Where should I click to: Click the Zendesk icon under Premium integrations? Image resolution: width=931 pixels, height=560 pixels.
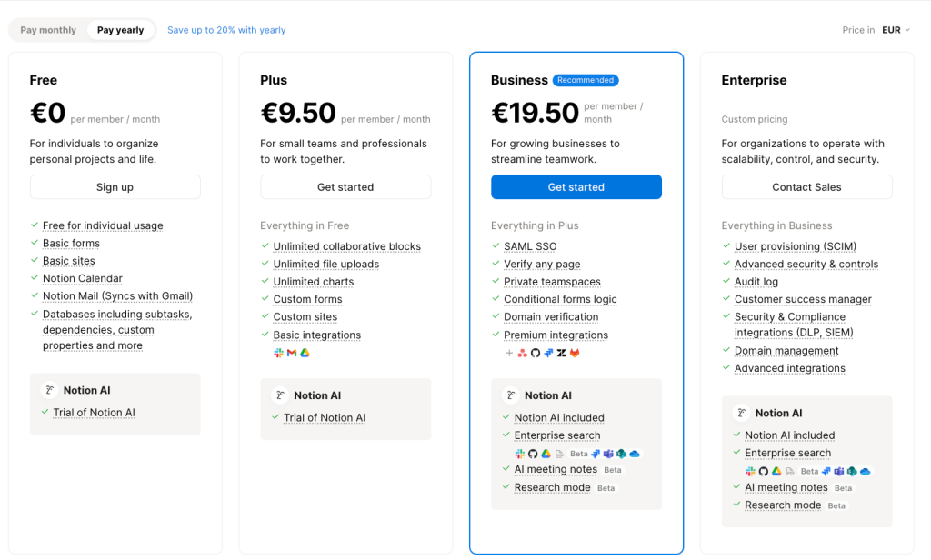[562, 353]
